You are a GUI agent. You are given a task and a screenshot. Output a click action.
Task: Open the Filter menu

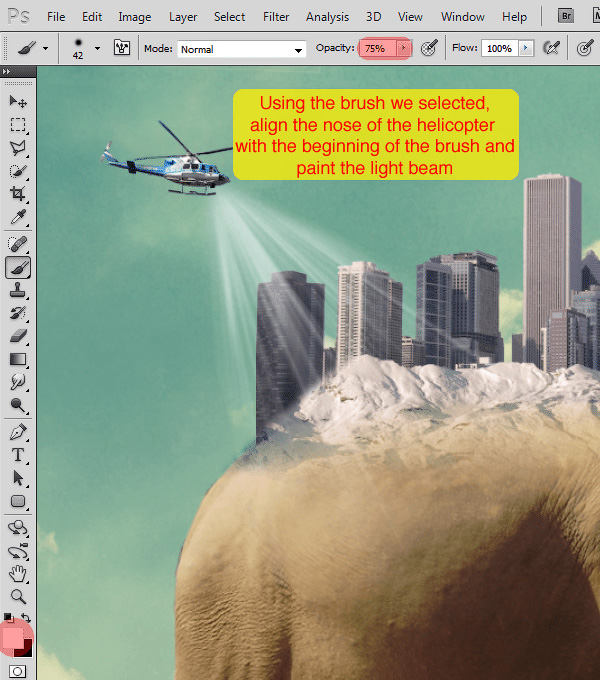tap(276, 17)
